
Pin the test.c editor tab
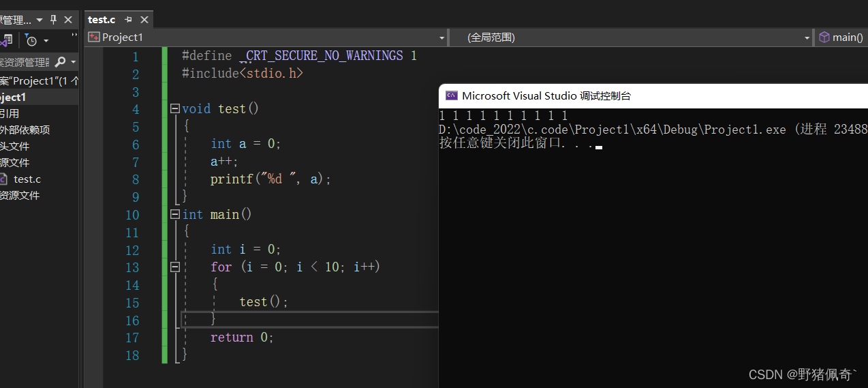(128, 20)
